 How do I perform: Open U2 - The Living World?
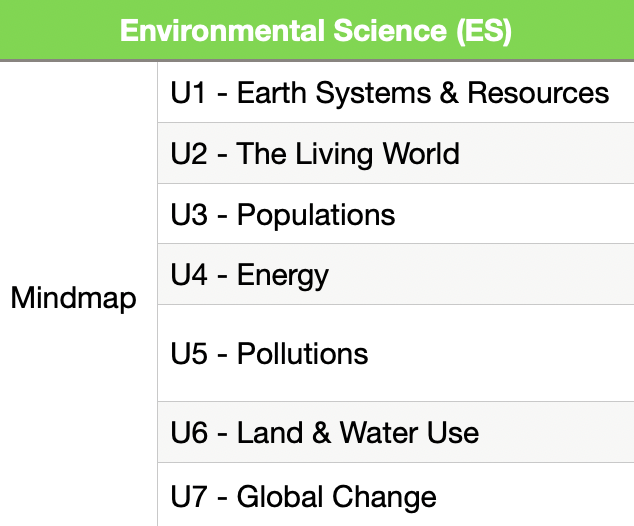tap(315, 154)
